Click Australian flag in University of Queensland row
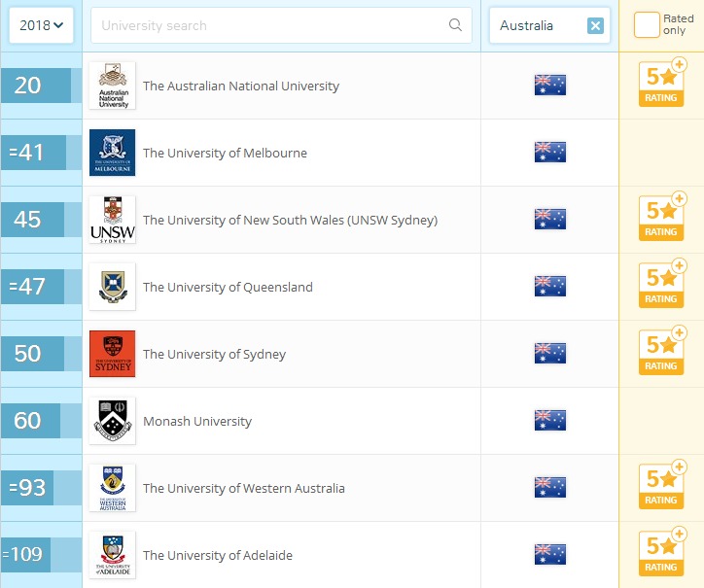The height and width of the screenshot is (588, 704). pos(549,287)
